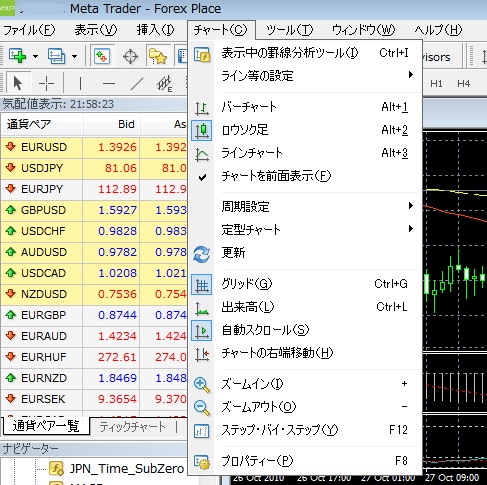Click the volumes icon in chart menu
Screen dimensions: 487x485
[x=202, y=308]
